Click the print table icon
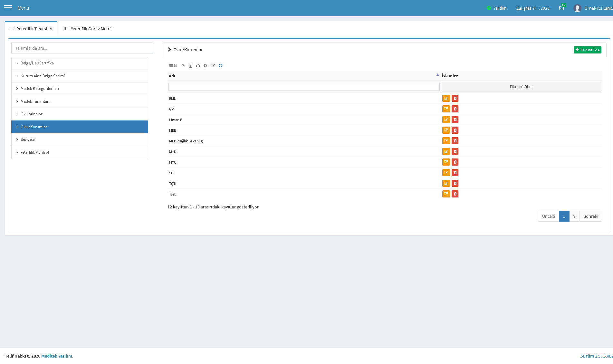 (198, 66)
